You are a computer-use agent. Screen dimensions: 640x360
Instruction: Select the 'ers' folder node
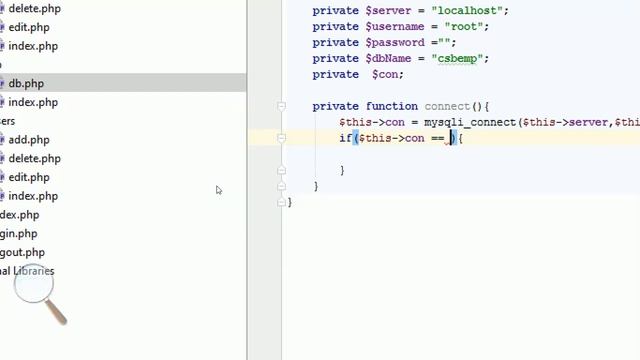coord(7,121)
